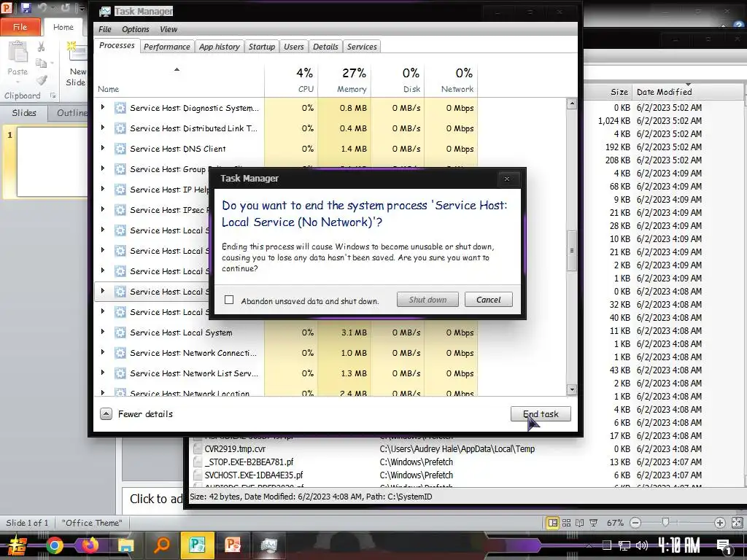Viewport: 747px width, 560px height.
Task: Click Cancel in the end process dialog
Action: [x=488, y=300]
